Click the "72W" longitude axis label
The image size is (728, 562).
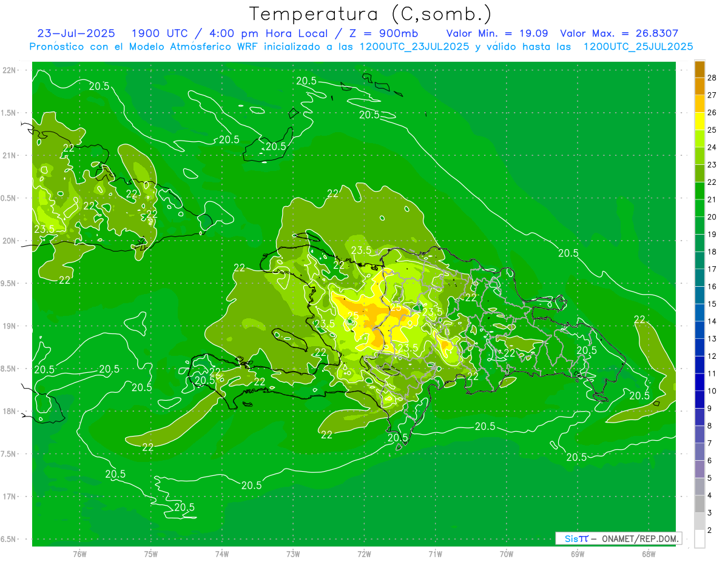point(364,554)
